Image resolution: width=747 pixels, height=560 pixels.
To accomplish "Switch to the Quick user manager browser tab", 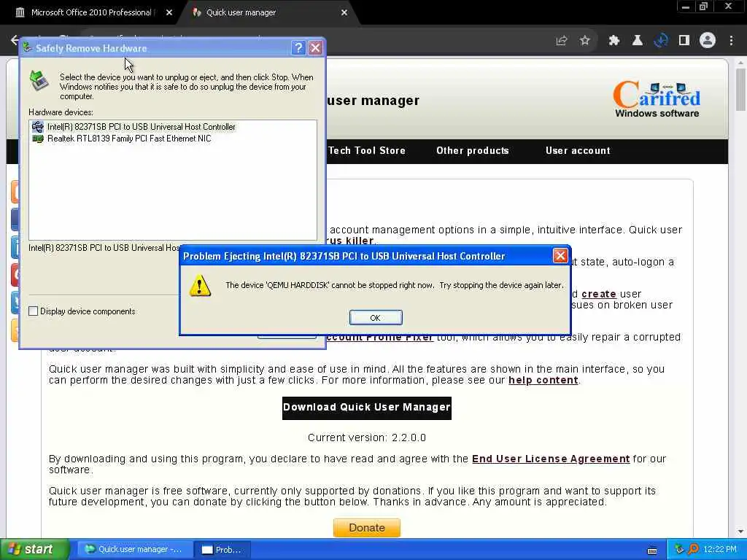I will [x=241, y=12].
